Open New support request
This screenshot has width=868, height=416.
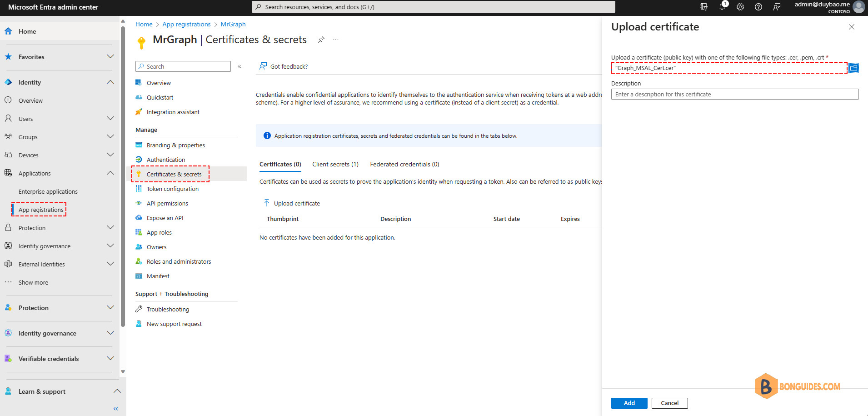point(174,324)
